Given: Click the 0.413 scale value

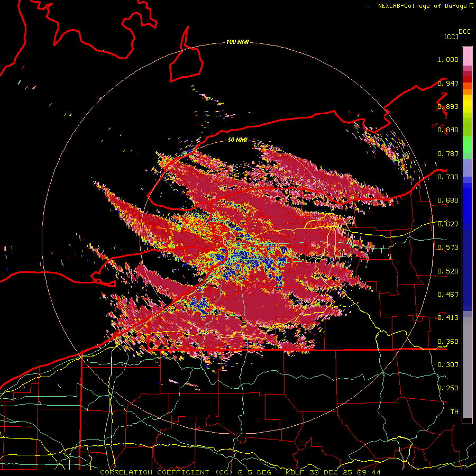Looking at the screenshot, I should 448,318.
